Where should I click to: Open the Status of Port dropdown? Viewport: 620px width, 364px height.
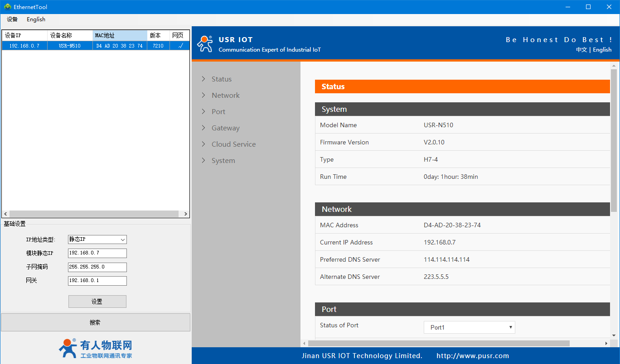coord(469,327)
